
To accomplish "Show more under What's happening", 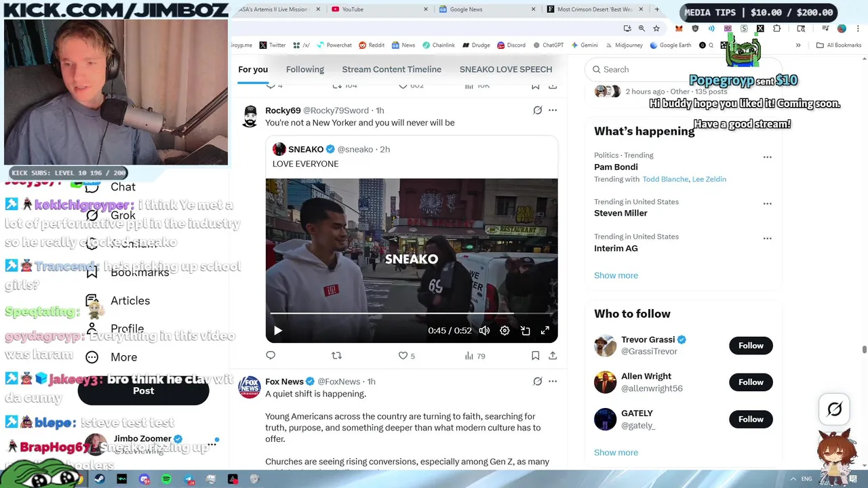I will [x=616, y=275].
